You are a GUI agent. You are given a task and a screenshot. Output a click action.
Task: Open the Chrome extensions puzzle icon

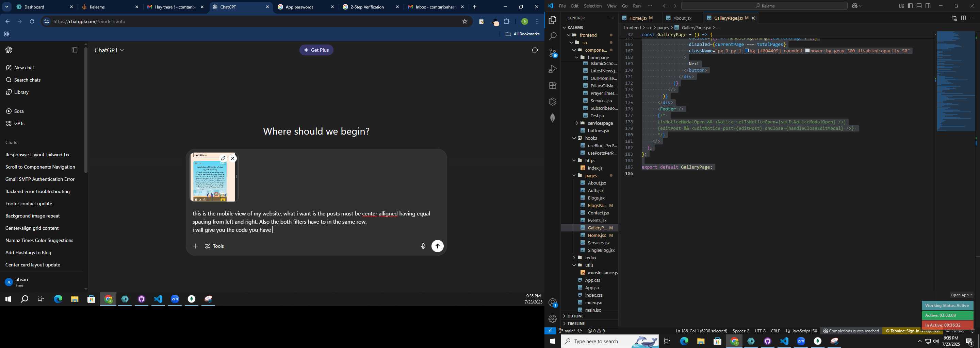pyautogui.click(x=507, y=22)
